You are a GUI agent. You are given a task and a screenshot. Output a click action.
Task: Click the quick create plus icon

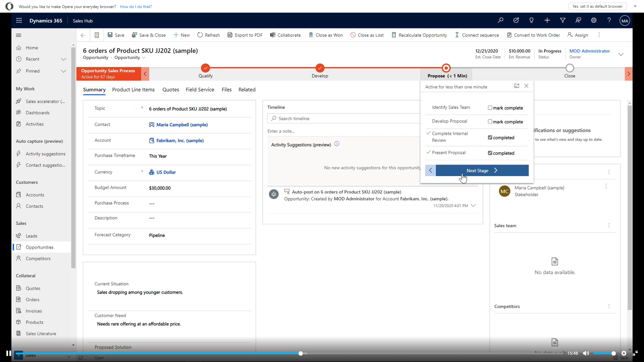coord(547,20)
